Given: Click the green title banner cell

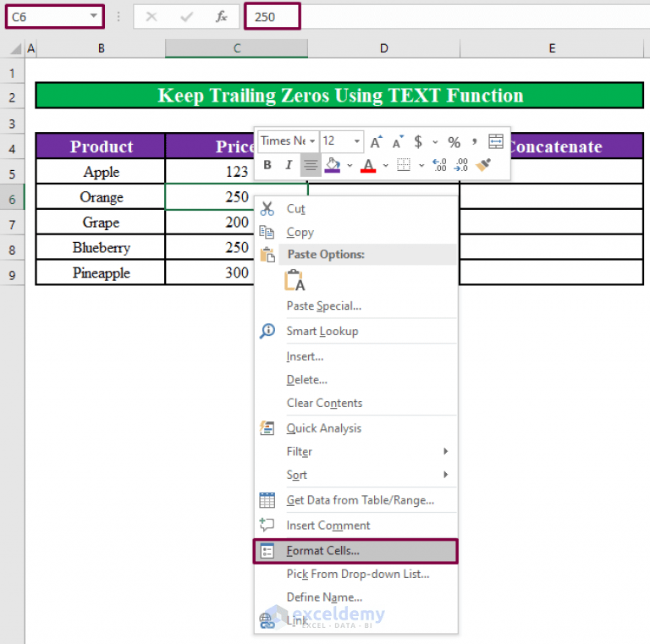Looking at the screenshot, I should (339, 96).
